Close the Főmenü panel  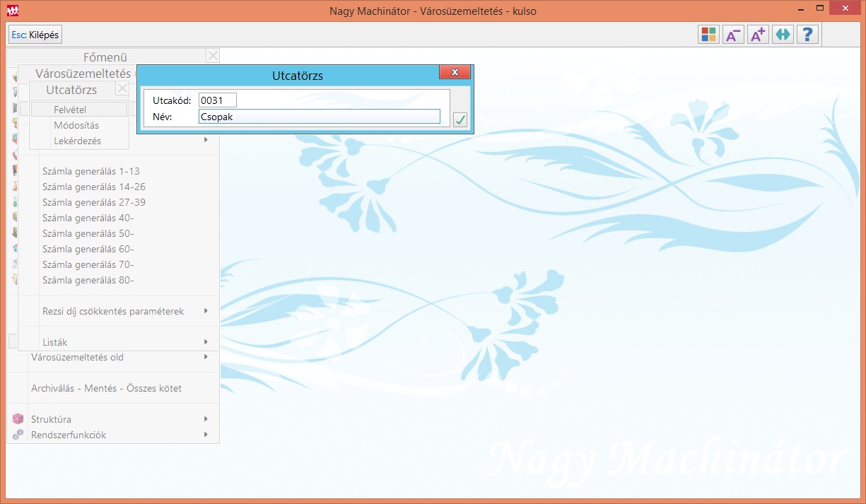[x=213, y=56]
